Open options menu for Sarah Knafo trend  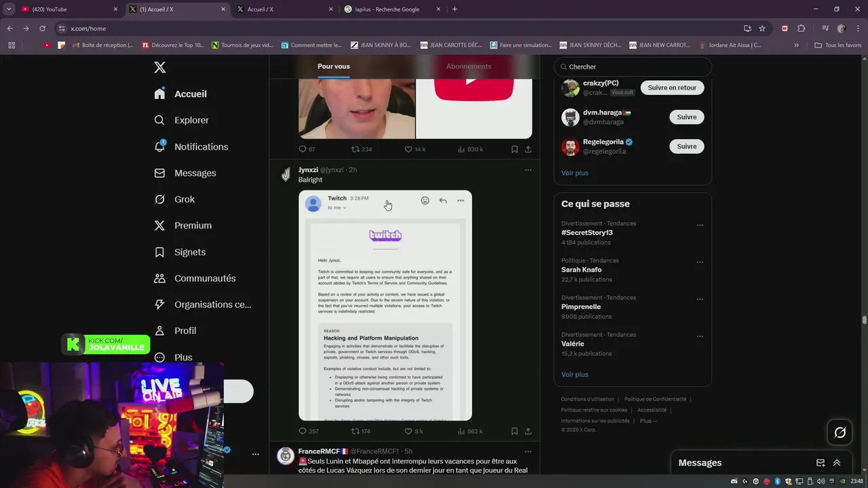pyautogui.click(x=700, y=262)
